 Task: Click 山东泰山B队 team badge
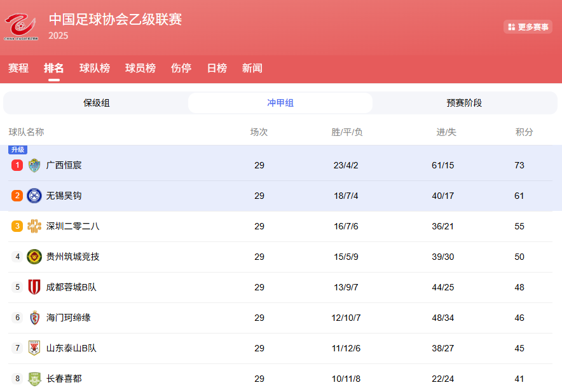pos(34,348)
